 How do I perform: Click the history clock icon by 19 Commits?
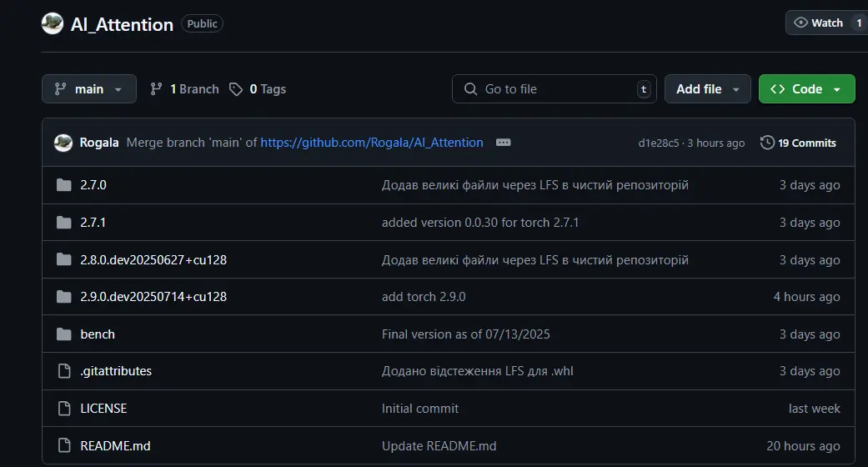(x=767, y=143)
